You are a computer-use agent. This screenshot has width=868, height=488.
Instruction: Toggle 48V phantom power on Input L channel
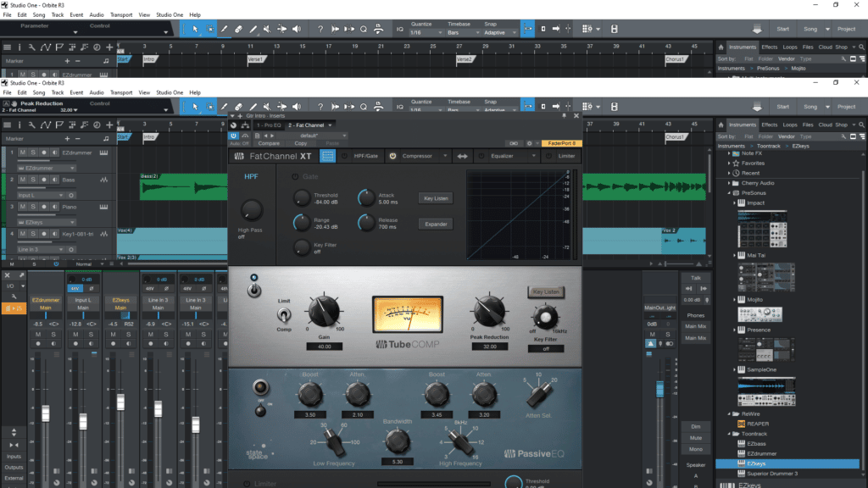(x=75, y=288)
